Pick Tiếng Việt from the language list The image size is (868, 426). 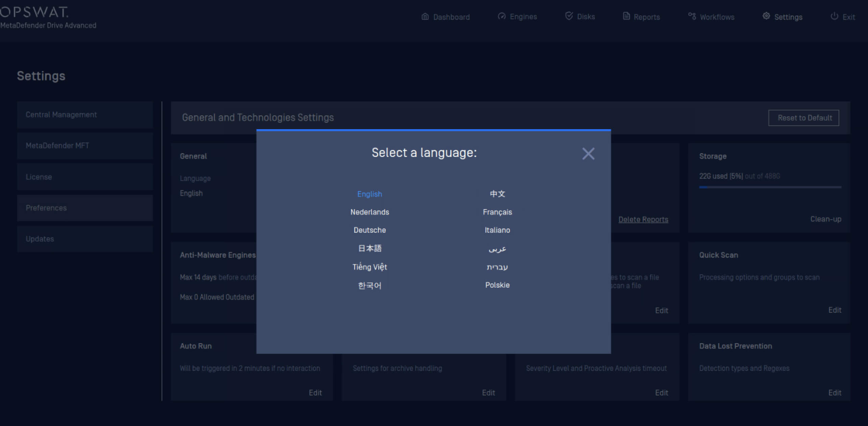click(x=369, y=267)
